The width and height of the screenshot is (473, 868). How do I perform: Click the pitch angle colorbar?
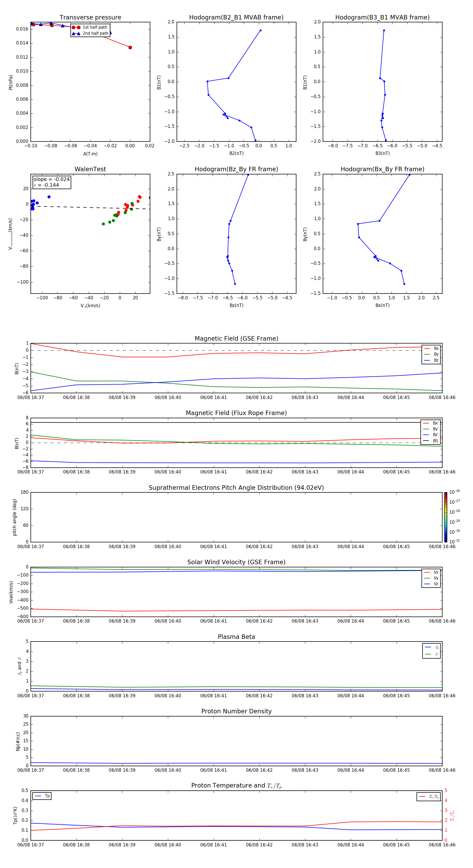tap(446, 517)
